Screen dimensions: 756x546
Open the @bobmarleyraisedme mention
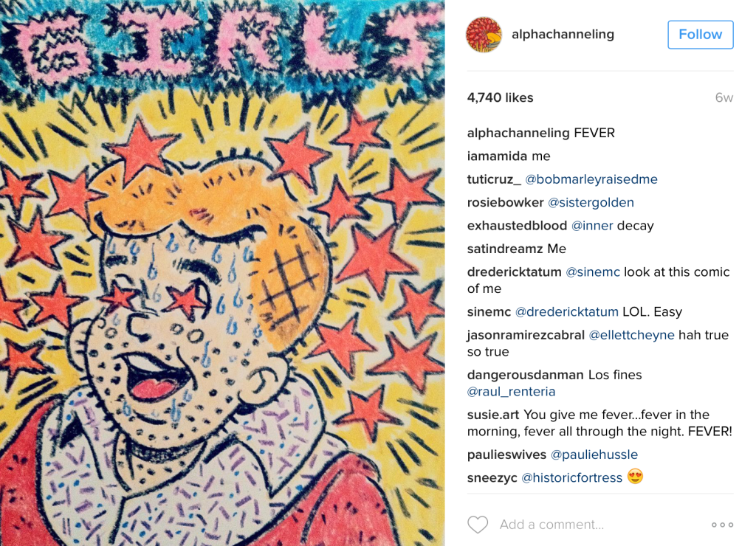click(591, 179)
